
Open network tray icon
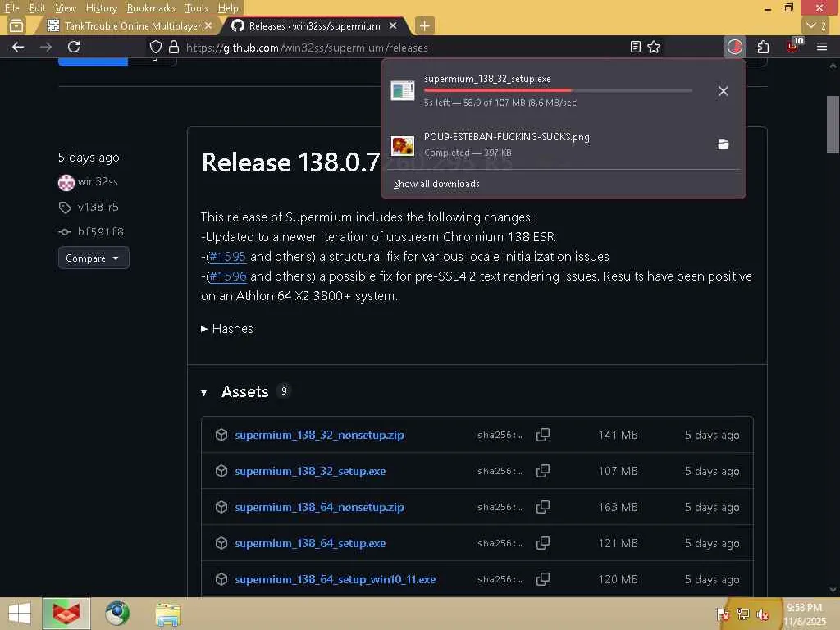[x=743, y=614]
